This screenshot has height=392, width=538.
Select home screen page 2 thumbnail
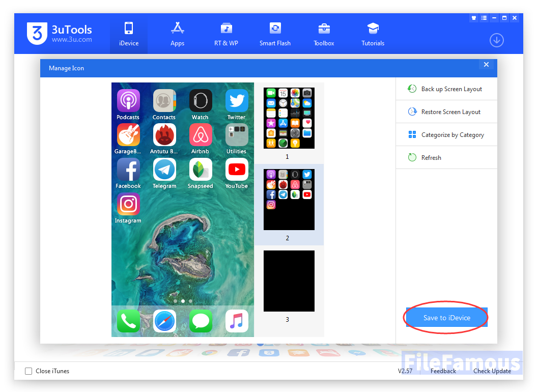click(289, 200)
